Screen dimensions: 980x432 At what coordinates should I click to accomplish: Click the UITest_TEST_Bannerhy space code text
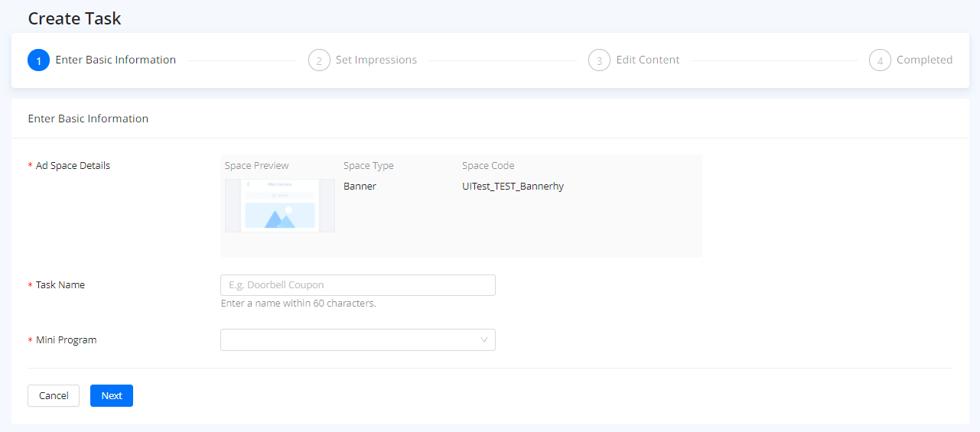[513, 186]
